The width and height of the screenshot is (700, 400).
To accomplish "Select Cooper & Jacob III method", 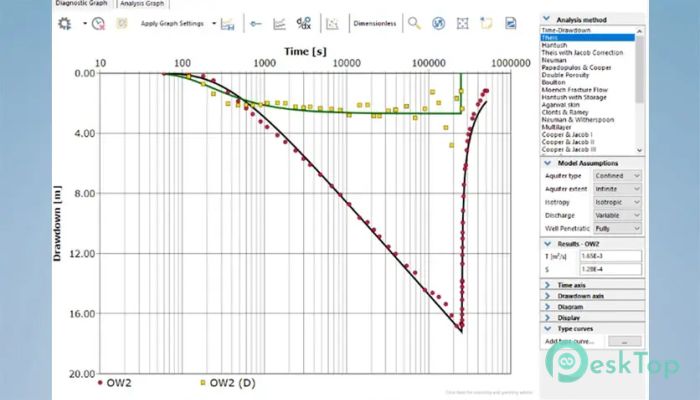I will point(569,150).
